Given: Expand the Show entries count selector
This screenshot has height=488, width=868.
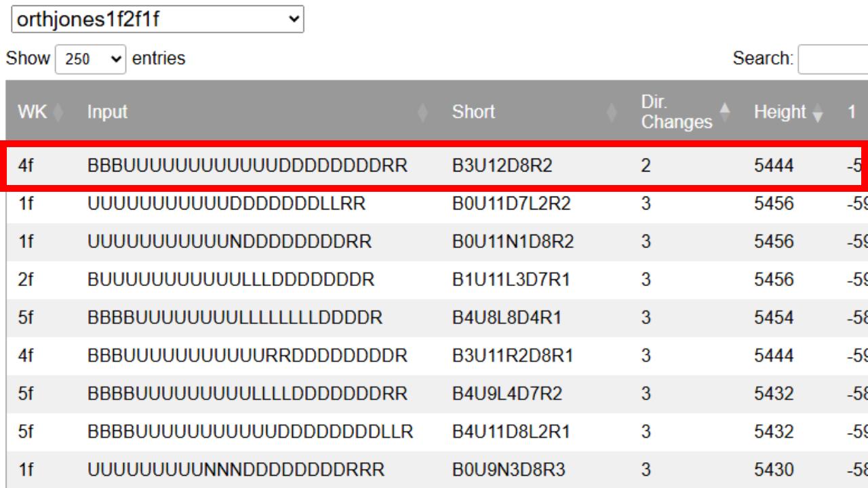Looking at the screenshot, I should tap(90, 59).
